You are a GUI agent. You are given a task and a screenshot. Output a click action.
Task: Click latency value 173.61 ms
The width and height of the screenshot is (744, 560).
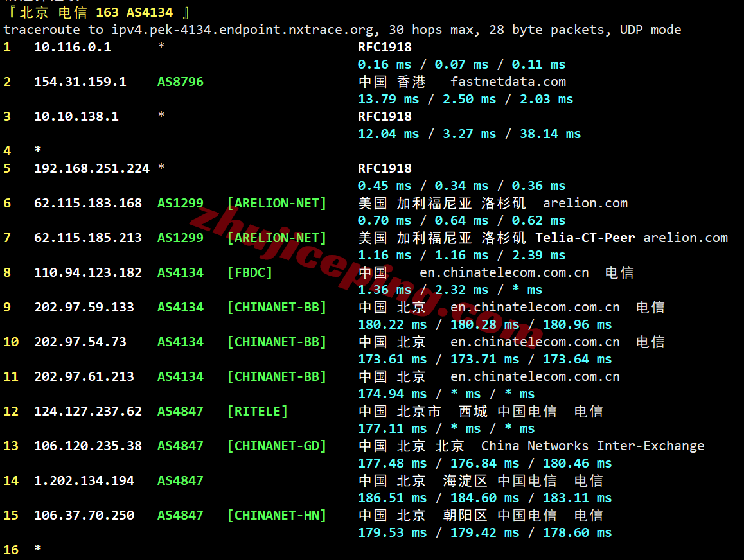(x=393, y=360)
